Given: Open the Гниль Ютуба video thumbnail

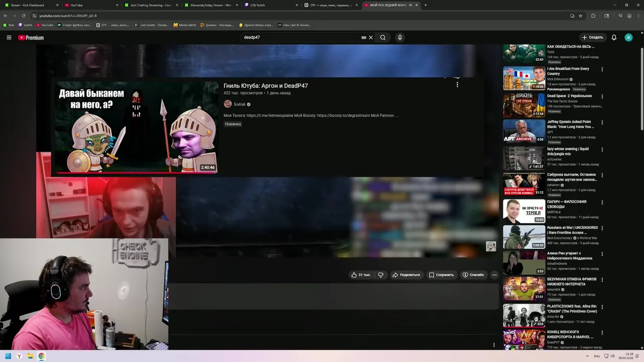Looking at the screenshot, I should coord(137,127).
